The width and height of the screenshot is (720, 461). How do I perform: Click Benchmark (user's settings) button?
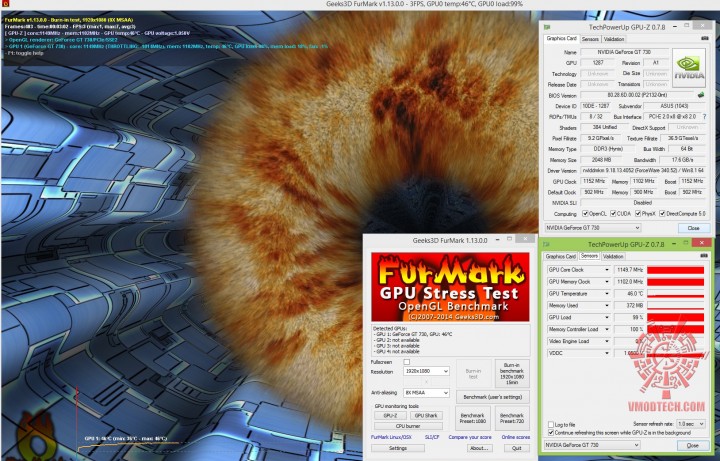click(492, 397)
